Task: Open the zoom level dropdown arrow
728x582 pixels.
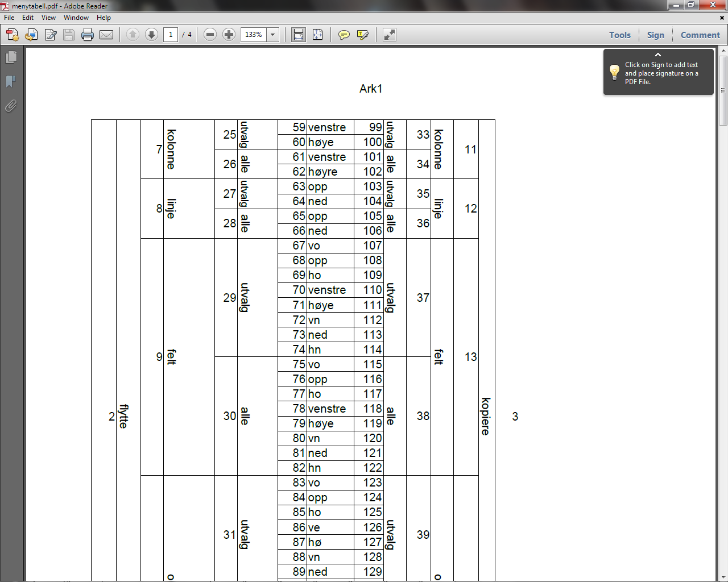Action: coord(273,35)
